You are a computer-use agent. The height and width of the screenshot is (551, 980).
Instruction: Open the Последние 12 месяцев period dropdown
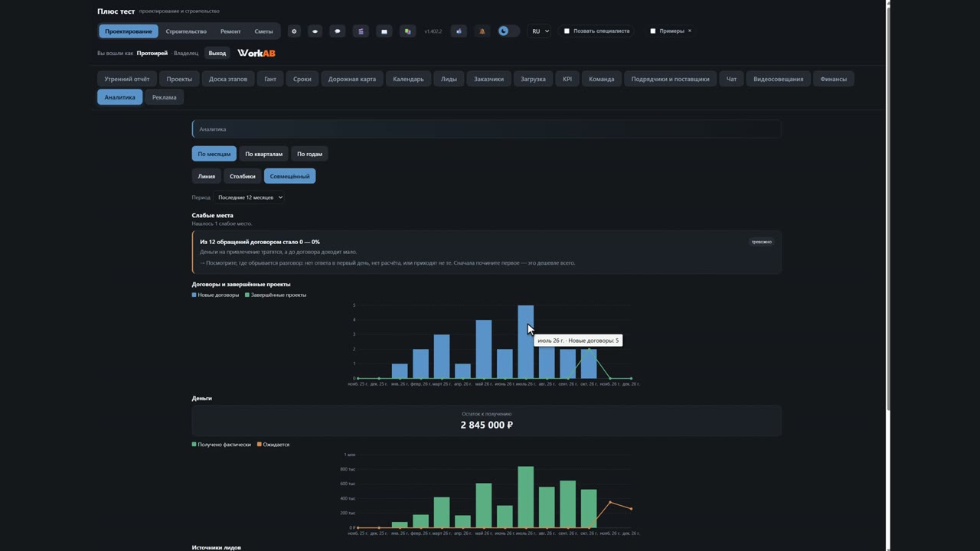[x=250, y=197]
